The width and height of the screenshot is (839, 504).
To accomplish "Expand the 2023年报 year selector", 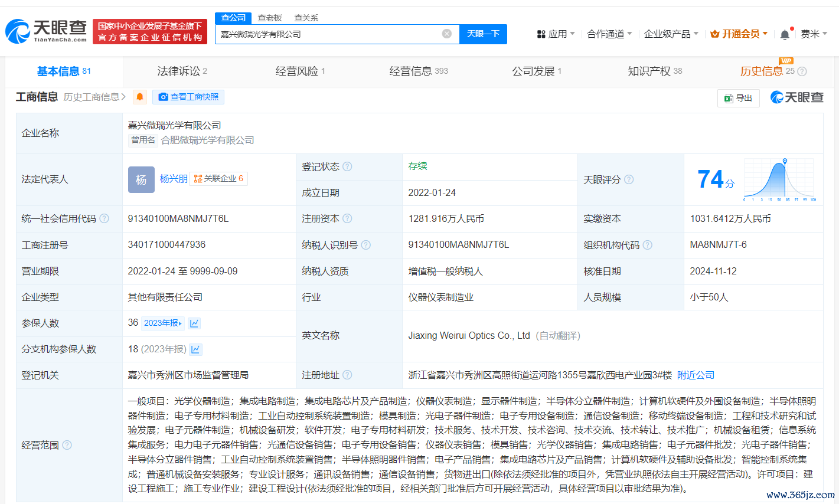I will coord(164,323).
